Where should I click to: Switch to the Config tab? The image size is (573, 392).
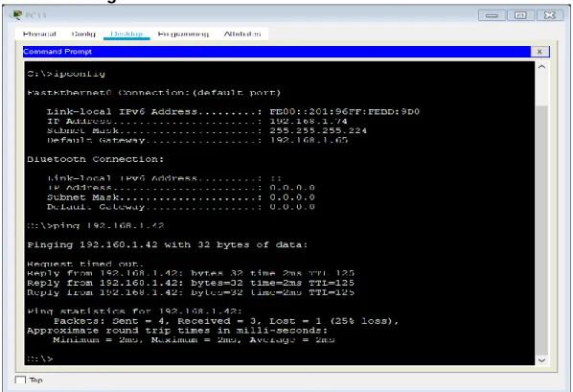click(83, 34)
